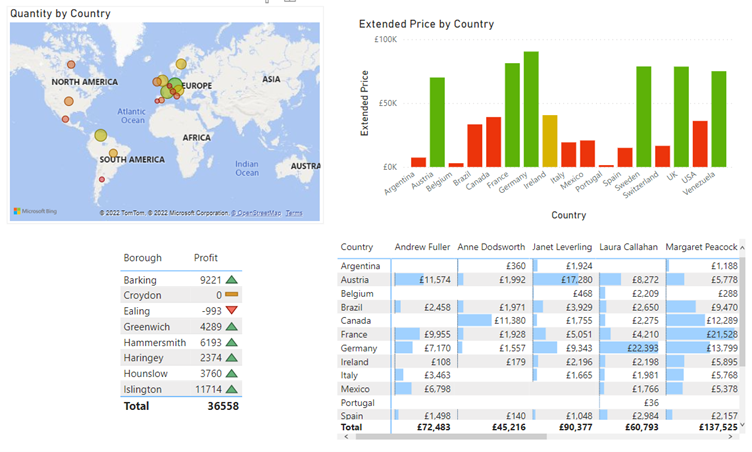Click Andrew Fuller's total £72,483

pyautogui.click(x=434, y=427)
